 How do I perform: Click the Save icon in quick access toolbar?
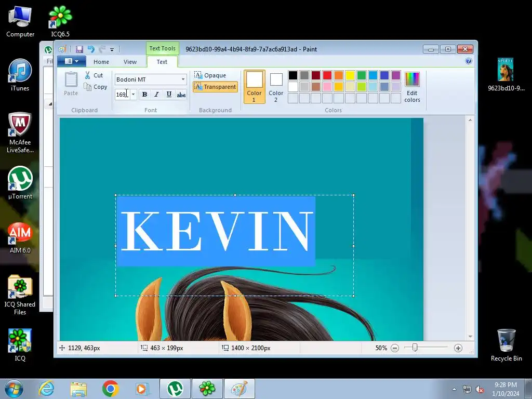click(79, 49)
